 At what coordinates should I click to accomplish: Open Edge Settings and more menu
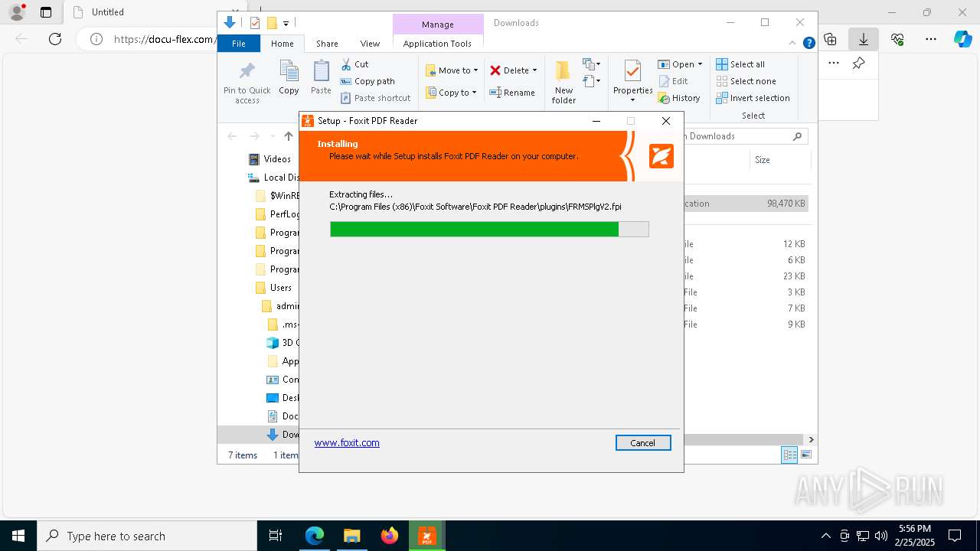click(931, 39)
